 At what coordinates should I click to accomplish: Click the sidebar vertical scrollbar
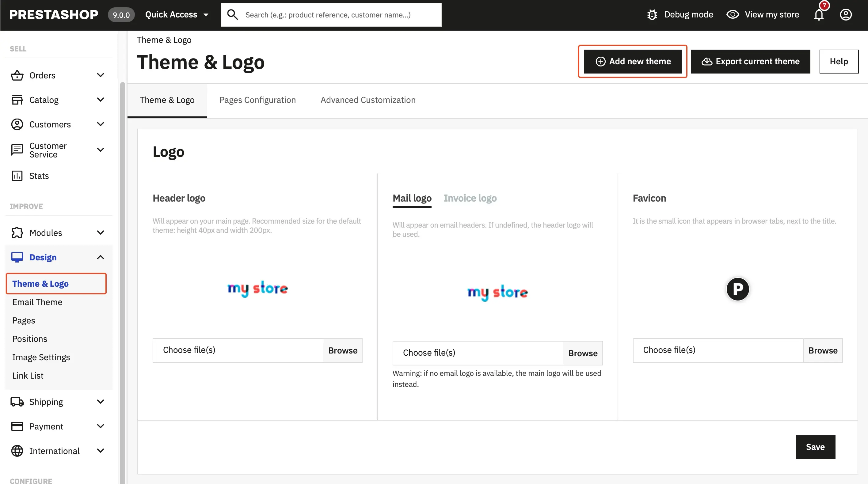[x=122, y=283]
